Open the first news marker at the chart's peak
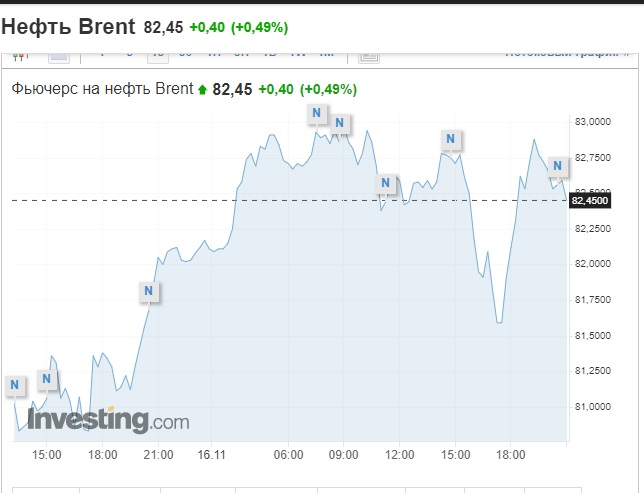644x493 pixels. click(317, 113)
